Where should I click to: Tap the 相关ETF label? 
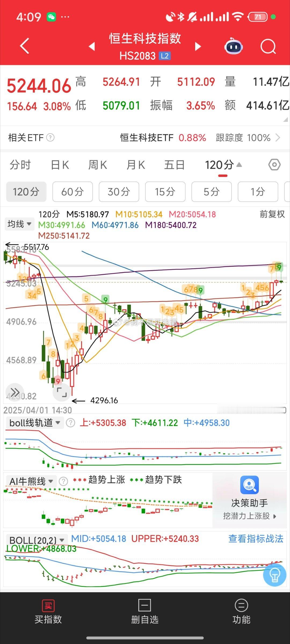click(26, 138)
